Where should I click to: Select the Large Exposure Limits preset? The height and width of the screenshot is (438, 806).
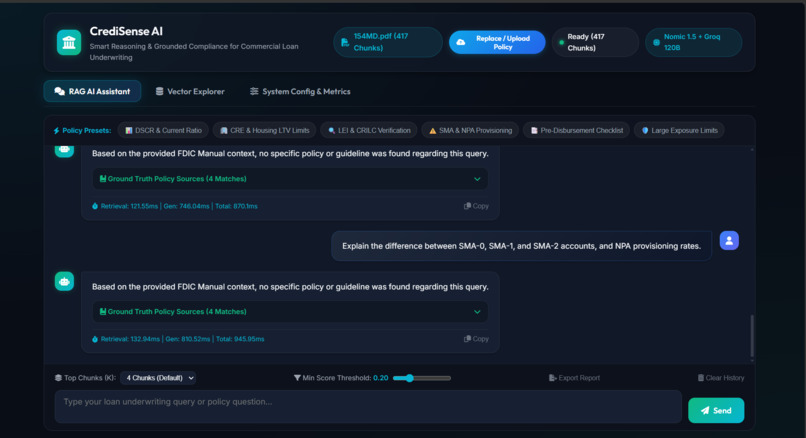[679, 131]
